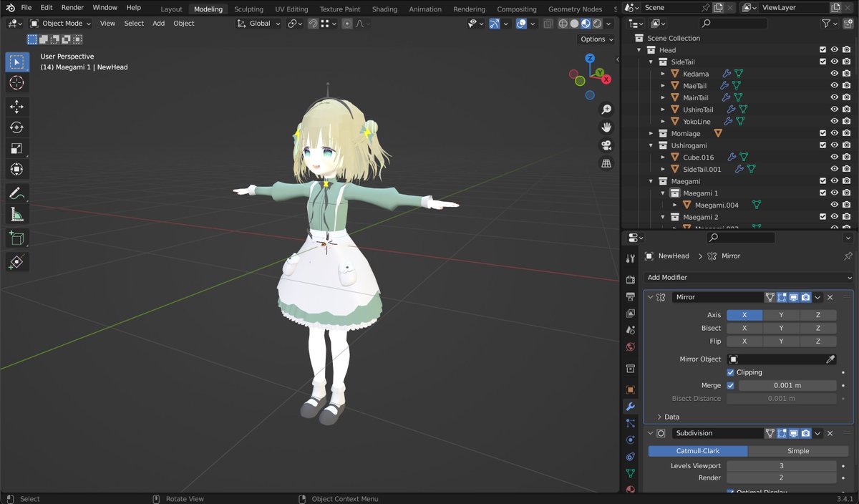This screenshot has height=504, width=859.
Task: Click the Render levels value field
Action: [x=782, y=478]
